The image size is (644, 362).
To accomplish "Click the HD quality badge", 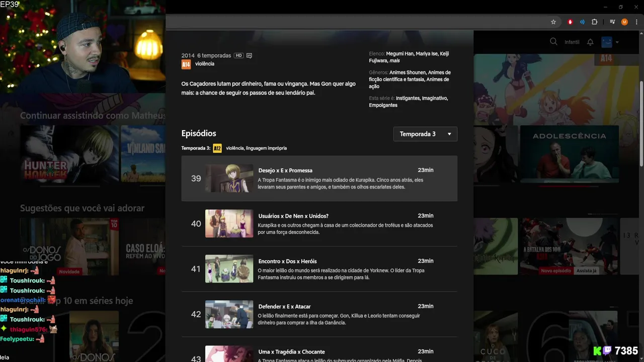I will 238,55.
